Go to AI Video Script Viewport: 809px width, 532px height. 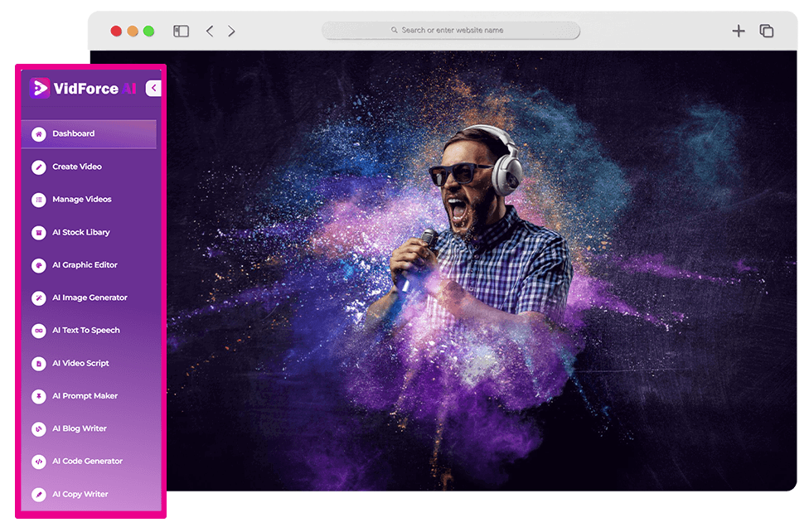[x=80, y=363]
